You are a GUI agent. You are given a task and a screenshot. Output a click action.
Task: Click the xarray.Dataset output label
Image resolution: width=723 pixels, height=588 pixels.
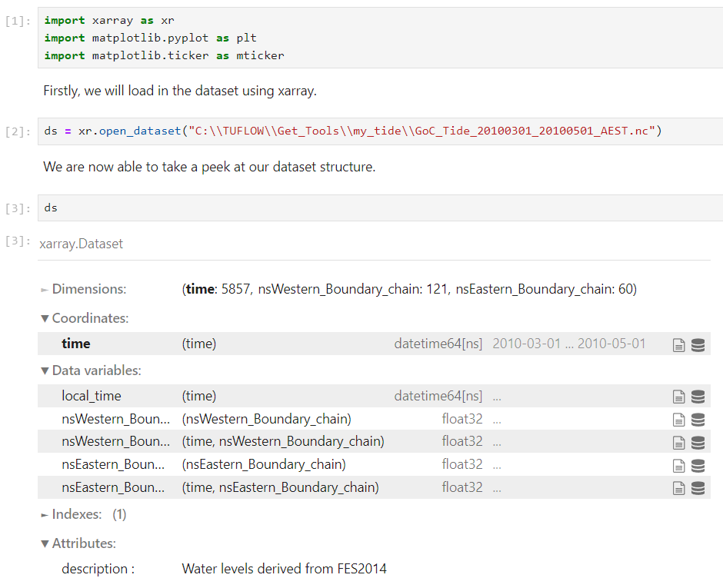coord(81,243)
